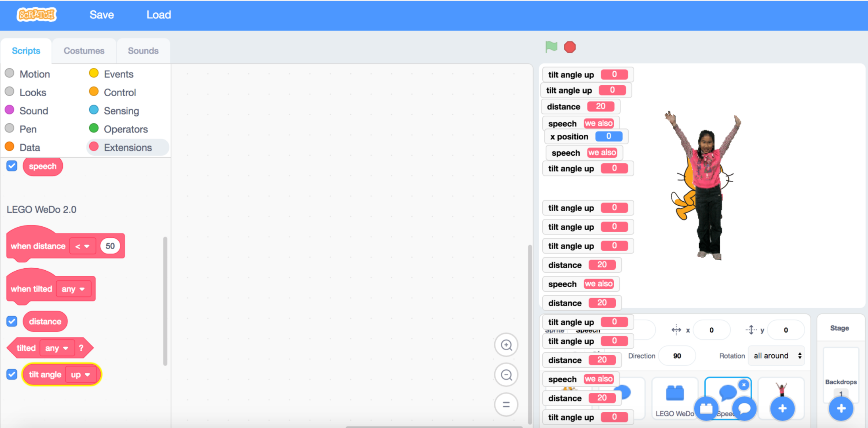This screenshot has height=428, width=868.
Task: Select the Extensions category color dot
Action: [94, 147]
